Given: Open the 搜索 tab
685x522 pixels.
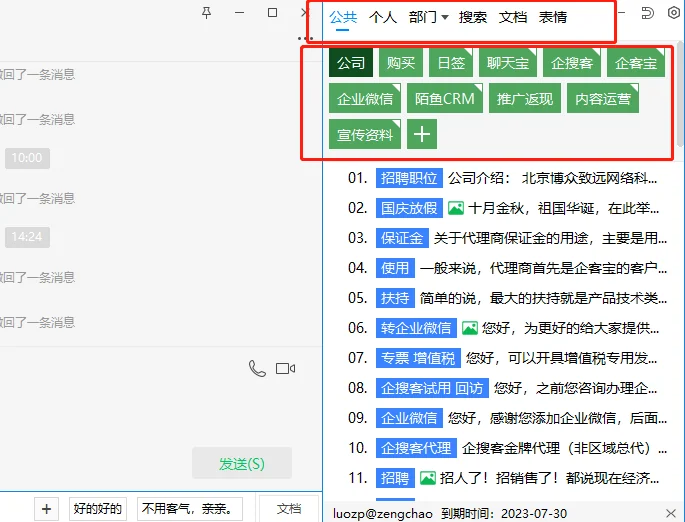Looking at the screenshot, I should pos(473,17).
